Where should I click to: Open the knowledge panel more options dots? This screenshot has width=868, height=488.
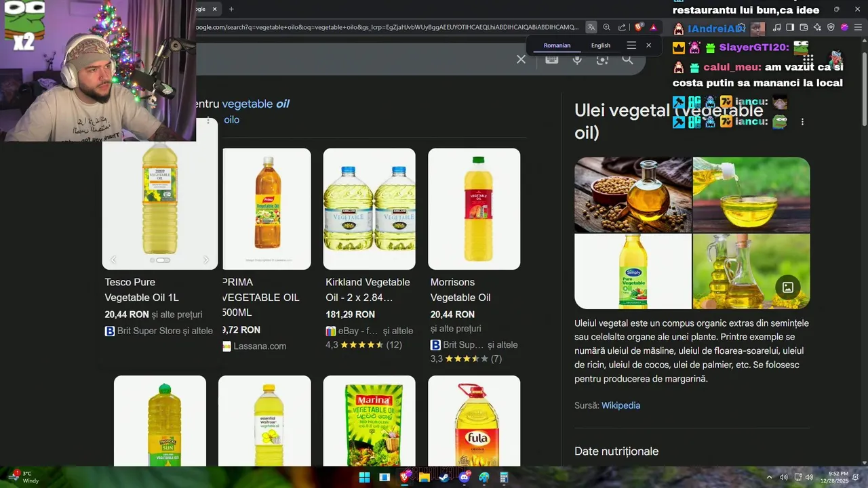coord(802,122)
